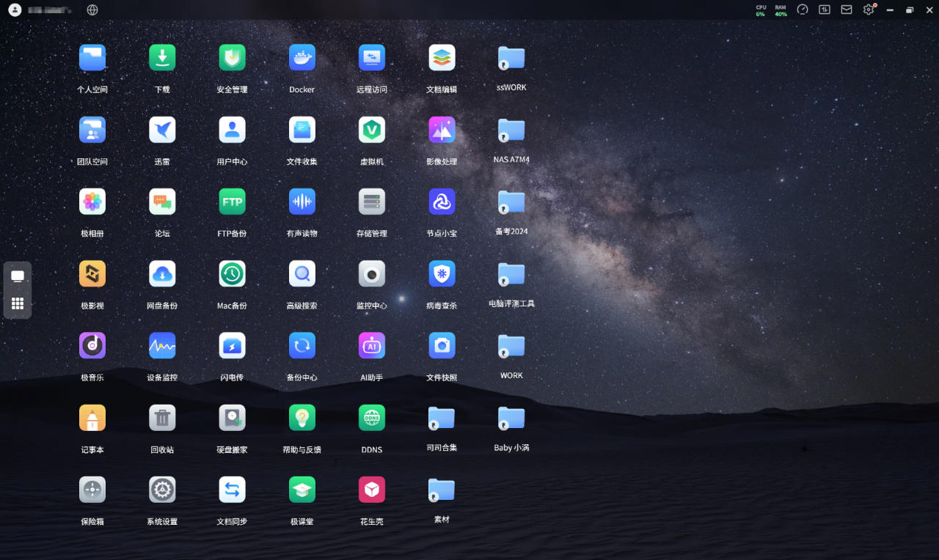The height and width of the screenshot is (560, 939).
Task: Open the Docker app icon
Action: (x=302, y=57)
